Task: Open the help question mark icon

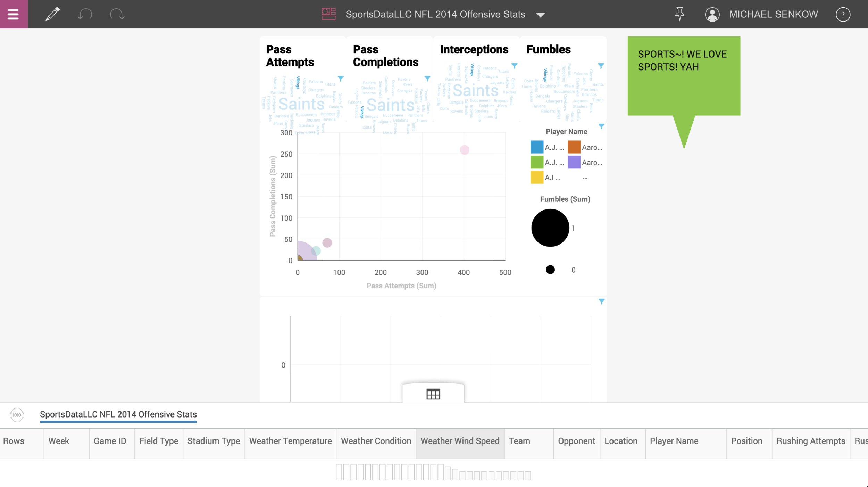Action: click(x=843, y=14)
